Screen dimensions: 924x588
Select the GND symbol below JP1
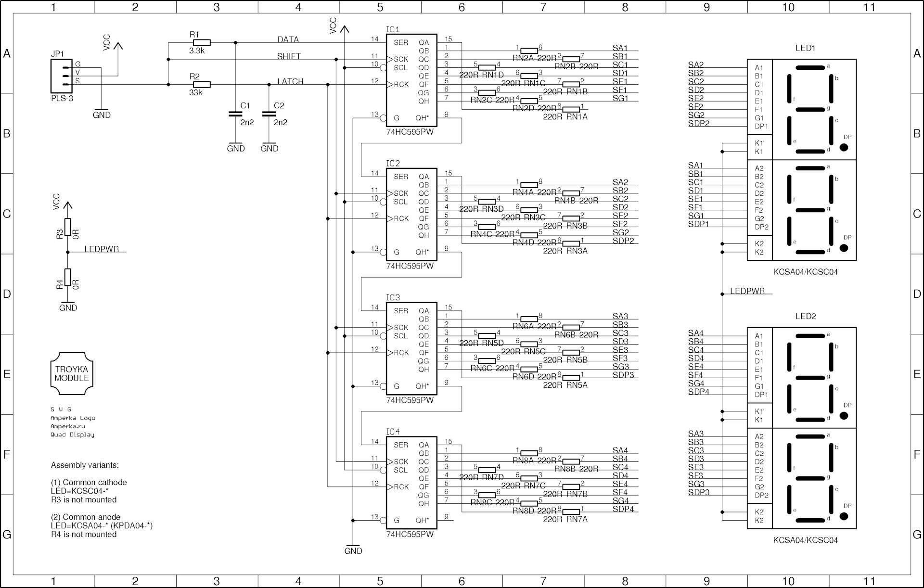tap(102, 113)
